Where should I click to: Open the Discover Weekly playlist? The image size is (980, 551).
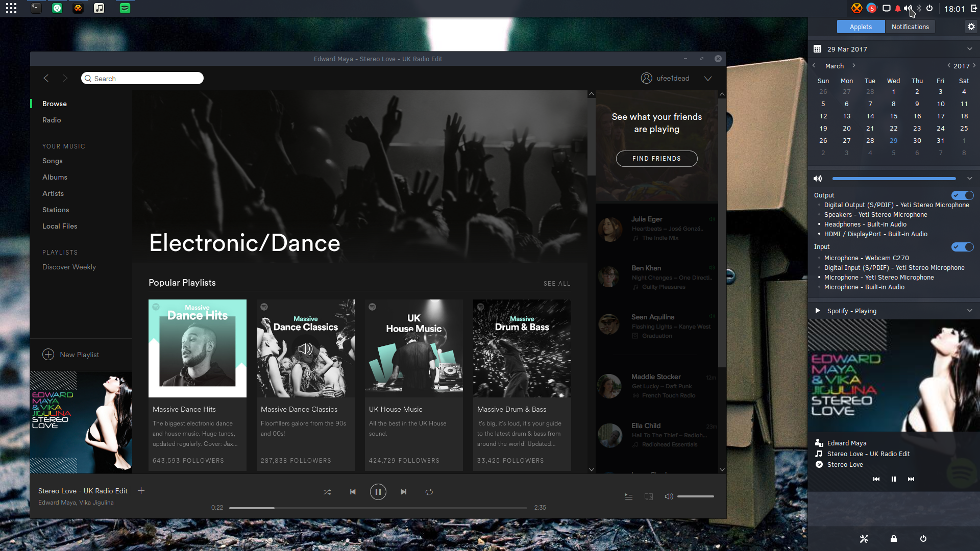69,267
